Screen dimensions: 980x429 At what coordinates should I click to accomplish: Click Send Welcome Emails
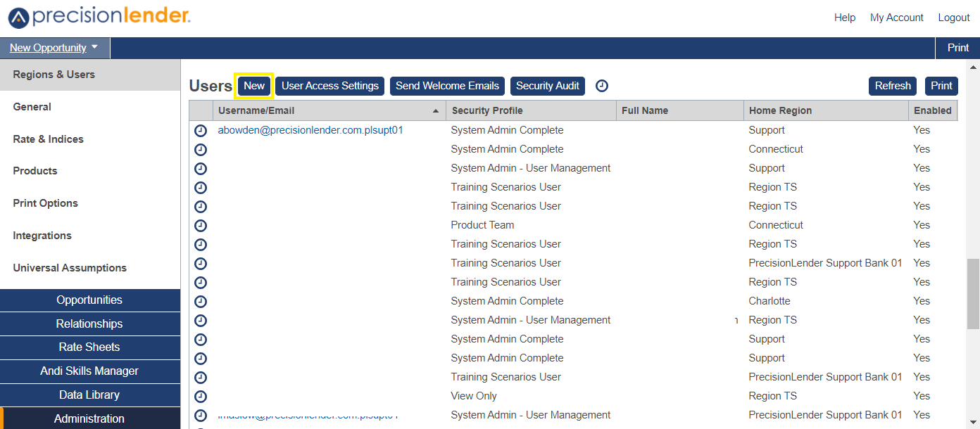click(x=447, y=86)
